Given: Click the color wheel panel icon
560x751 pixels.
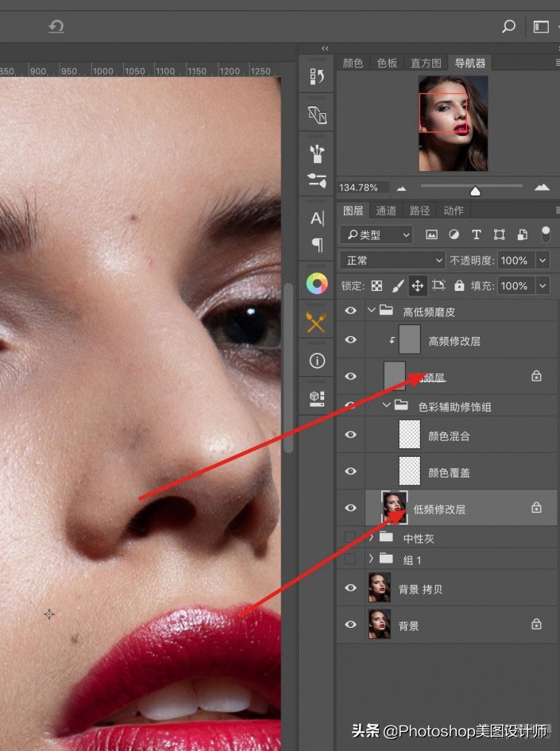Looking at the screenshot, I should coord(317,284).
